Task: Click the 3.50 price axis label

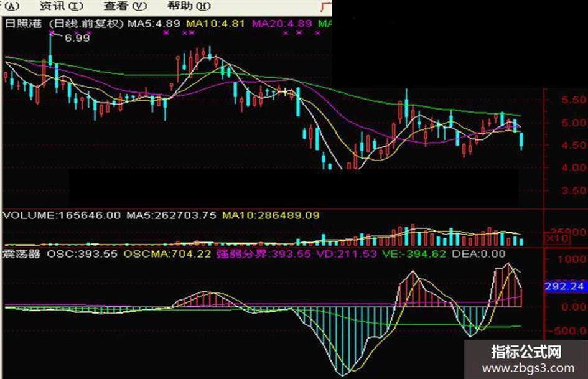Action: click(x=573, y=190)
